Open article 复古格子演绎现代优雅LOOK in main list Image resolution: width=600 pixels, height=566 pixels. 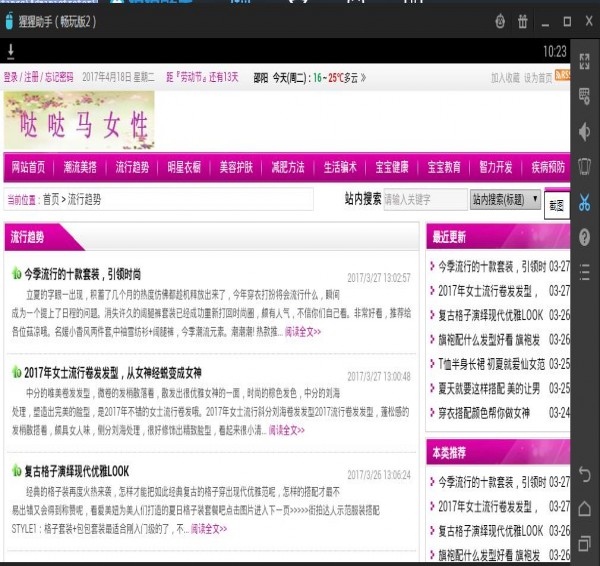pos(77,471)
